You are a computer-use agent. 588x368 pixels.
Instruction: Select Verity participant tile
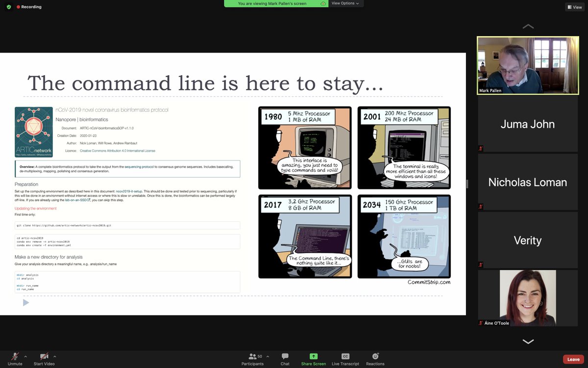coord(528,240)
